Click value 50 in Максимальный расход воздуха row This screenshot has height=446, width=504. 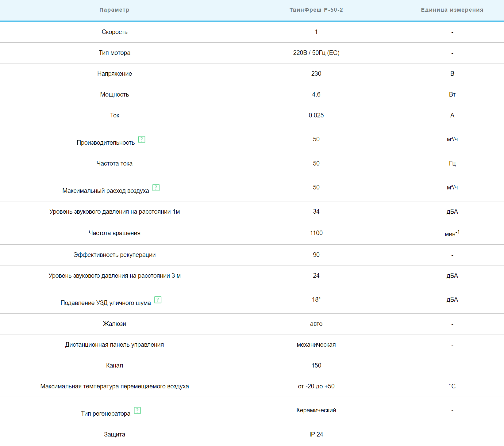click(x=316, y=187)
